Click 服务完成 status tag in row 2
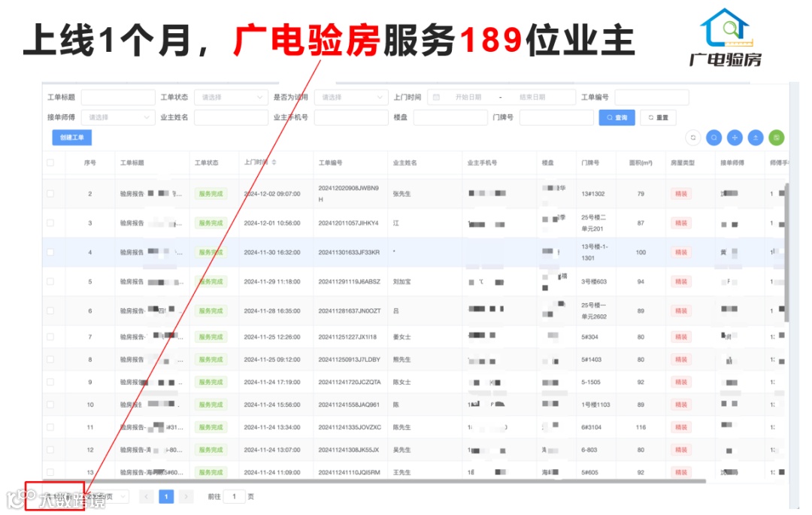Screen dimensions: 812x515 (x=211, y=193)
